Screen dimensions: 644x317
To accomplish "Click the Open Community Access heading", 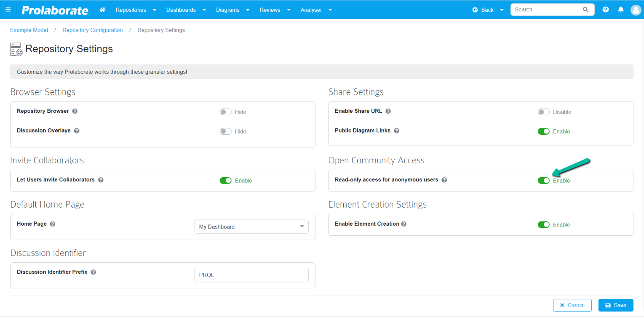I will click(377, 160).
